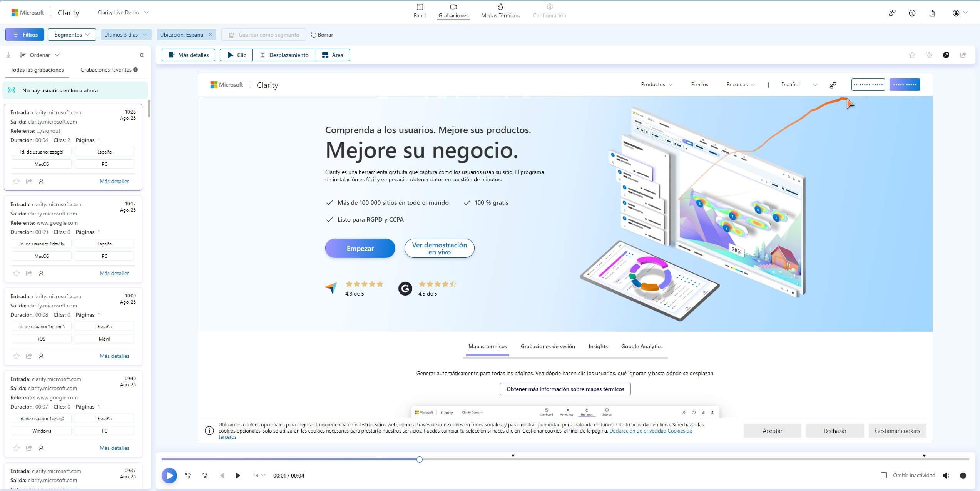Image resolution: width=980 pixels, height=491 pixels.
Task: Open Más detalles for the 09:40 recording
Action: pos(114,448)
